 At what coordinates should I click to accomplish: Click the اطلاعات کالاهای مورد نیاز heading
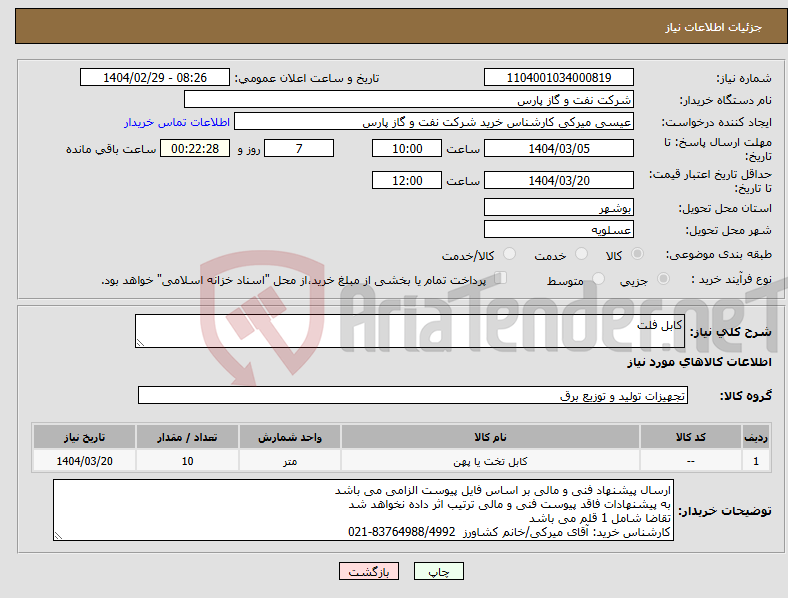pyautogui.click(x=699, y=362)
